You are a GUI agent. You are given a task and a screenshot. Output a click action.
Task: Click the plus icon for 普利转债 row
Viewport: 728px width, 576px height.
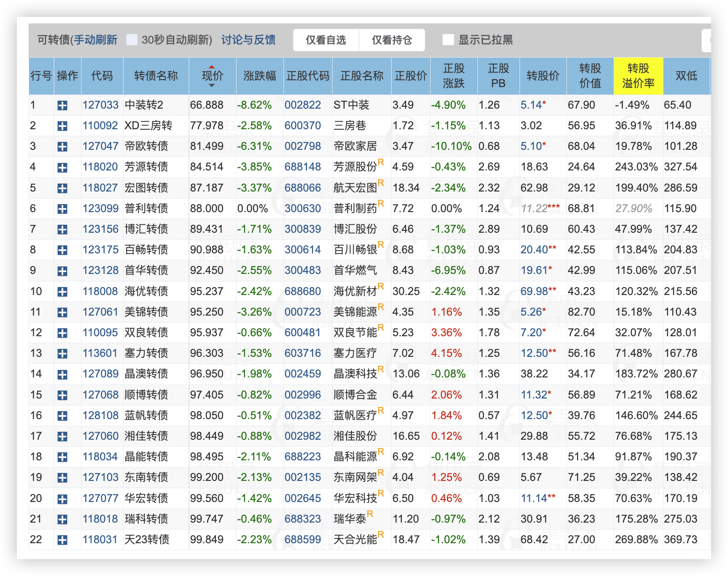(62, 209)
